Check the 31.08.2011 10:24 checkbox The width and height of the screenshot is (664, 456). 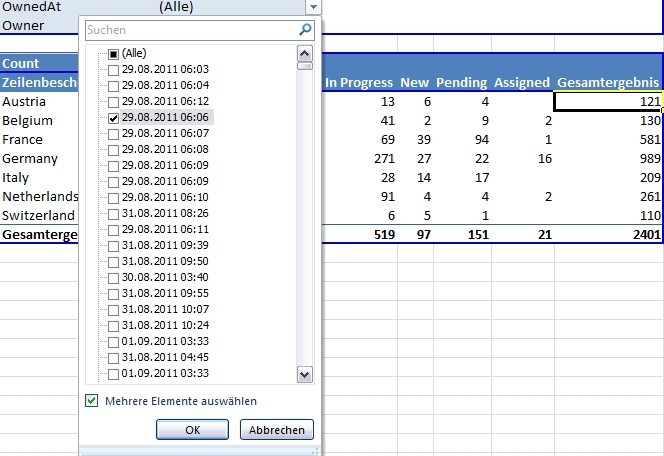tap(113, 326)
